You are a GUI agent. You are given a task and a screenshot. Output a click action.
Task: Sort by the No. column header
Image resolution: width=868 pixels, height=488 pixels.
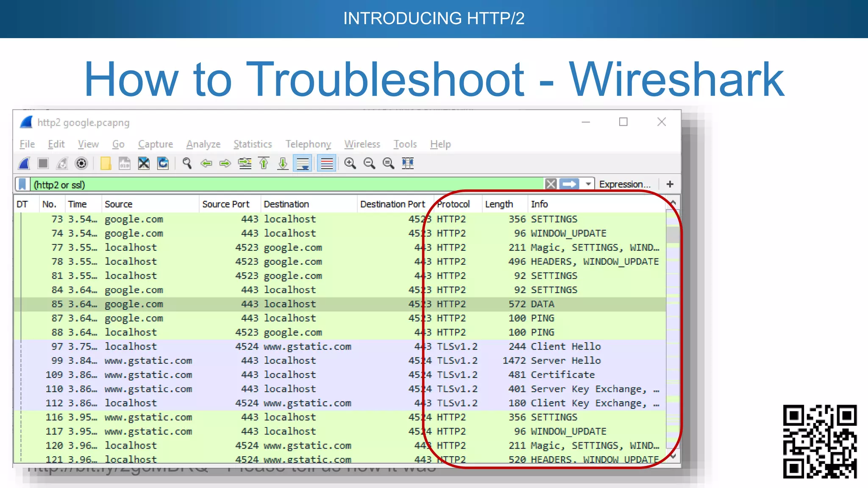(52, 204)
